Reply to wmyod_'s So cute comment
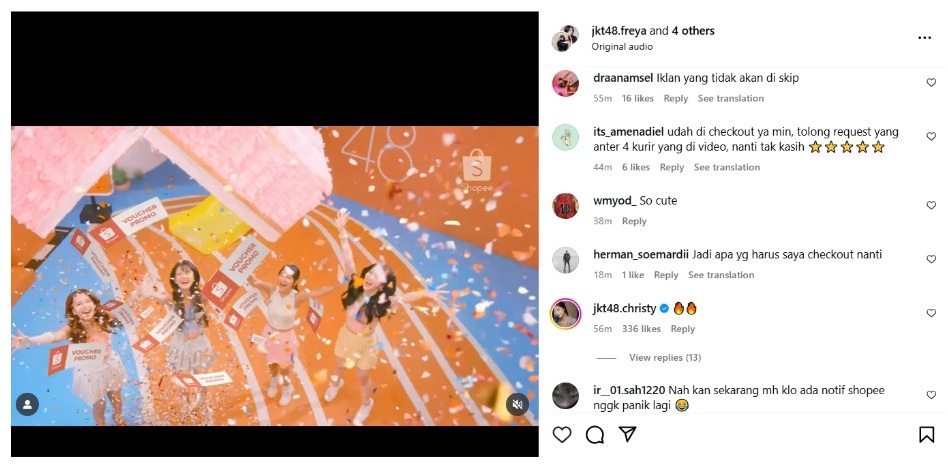This screenshot has height=472, width=948. (x=634, y=221)
